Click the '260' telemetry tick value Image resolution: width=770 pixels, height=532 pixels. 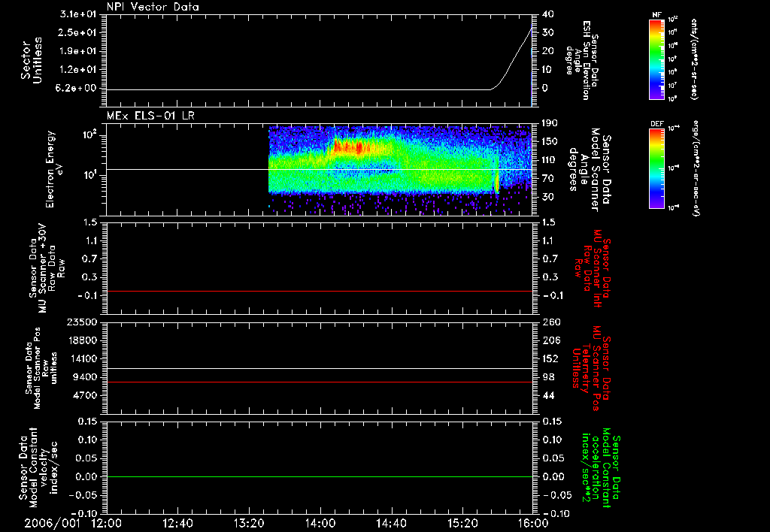tap(551, 322)
